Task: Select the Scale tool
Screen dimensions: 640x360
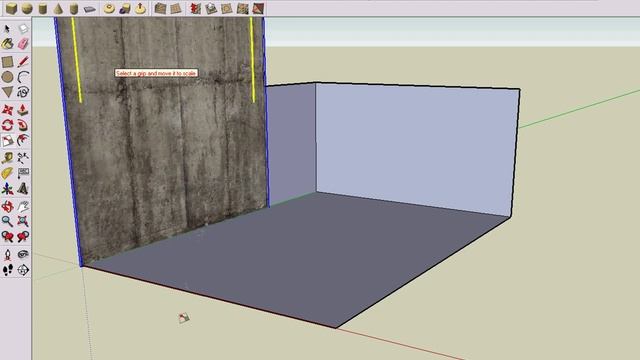Action: click(x=7, y=140)
